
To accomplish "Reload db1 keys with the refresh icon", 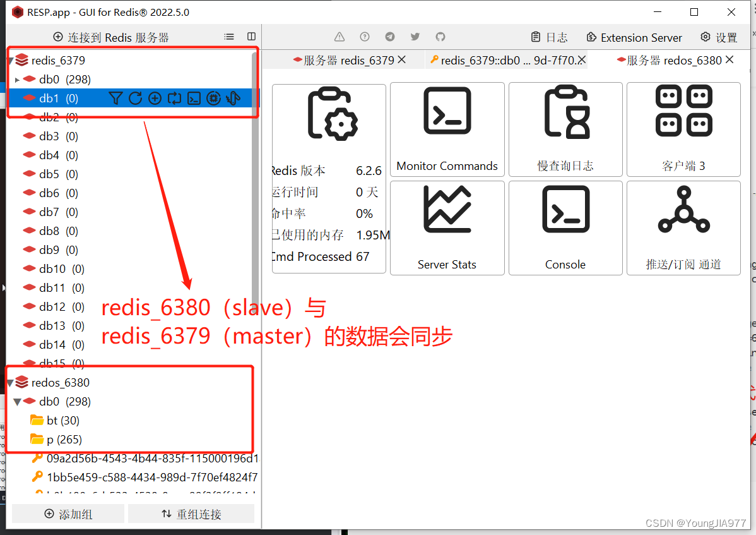I will pos(135,98).
